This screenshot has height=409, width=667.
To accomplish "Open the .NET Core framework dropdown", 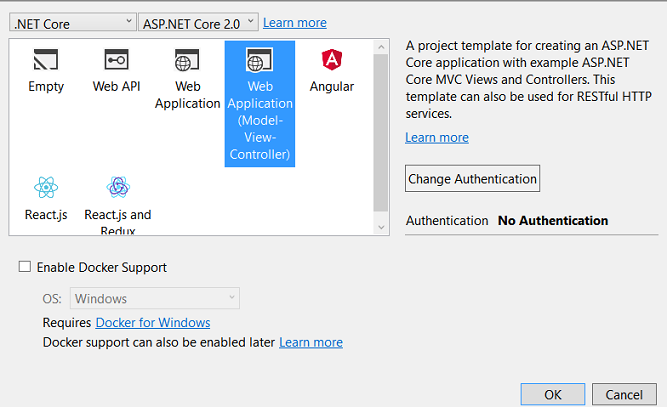I will click(x=73, y=22).
